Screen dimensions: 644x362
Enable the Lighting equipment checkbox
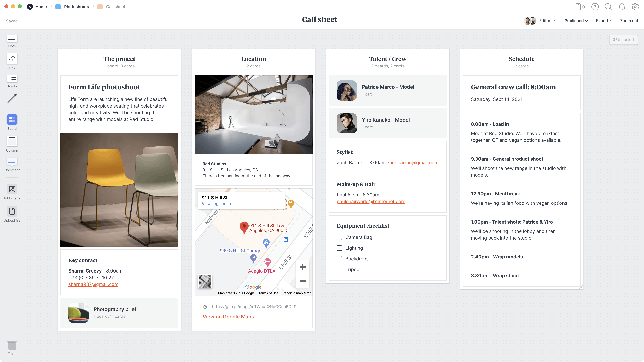pos(339,248)
